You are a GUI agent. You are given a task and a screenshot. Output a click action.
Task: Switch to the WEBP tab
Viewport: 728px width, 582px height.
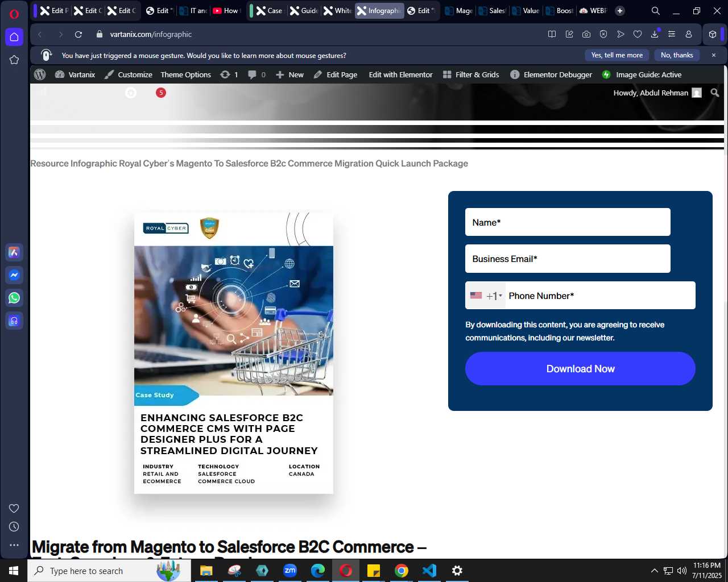pos(593,11)
